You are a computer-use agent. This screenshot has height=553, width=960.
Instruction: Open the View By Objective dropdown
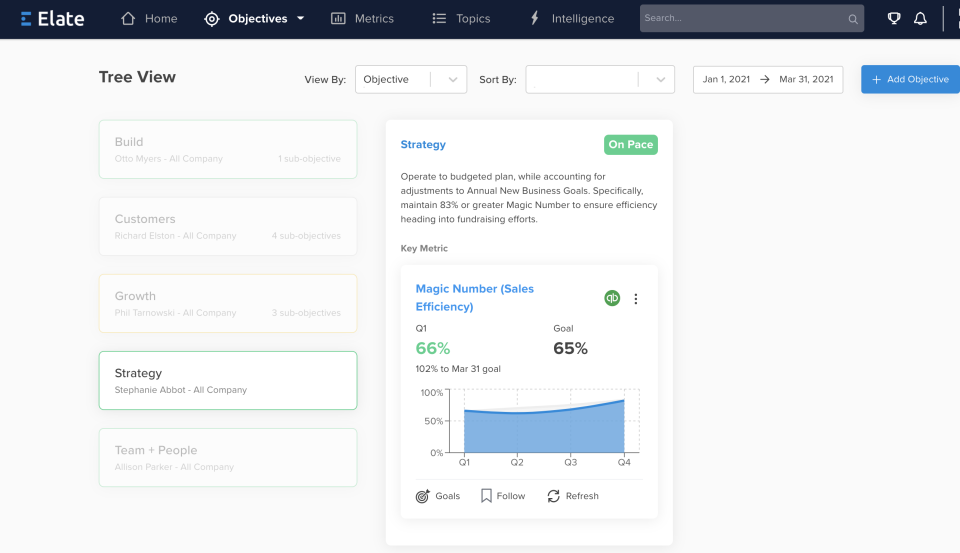tap(411, 80)
